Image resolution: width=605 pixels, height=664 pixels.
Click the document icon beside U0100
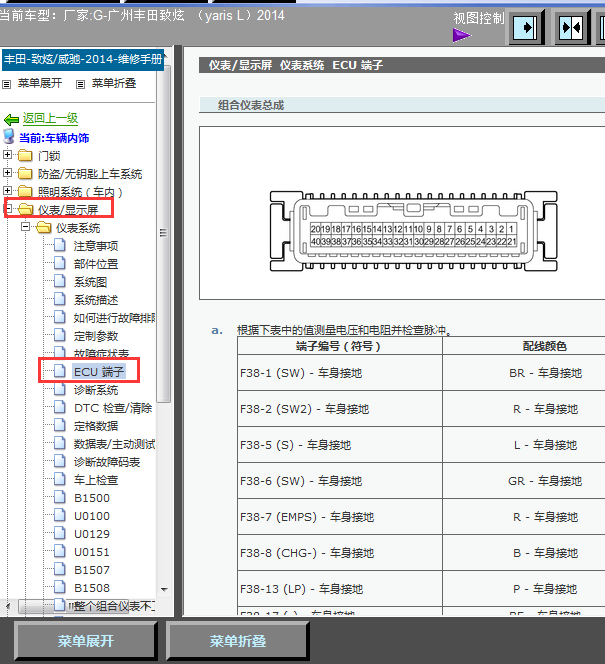pos(60,515)
